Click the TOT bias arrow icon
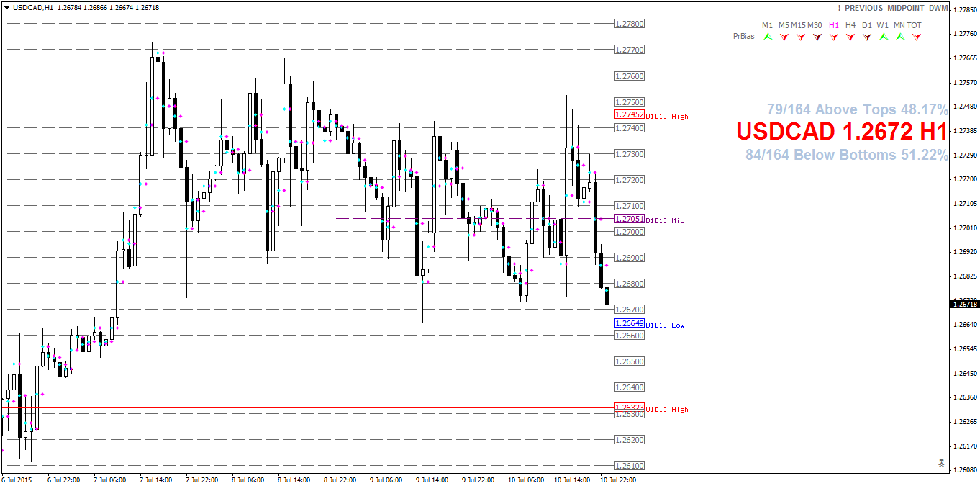Viewport: 980px width, 486px height. pyautogui.click(x=917, y=37)
